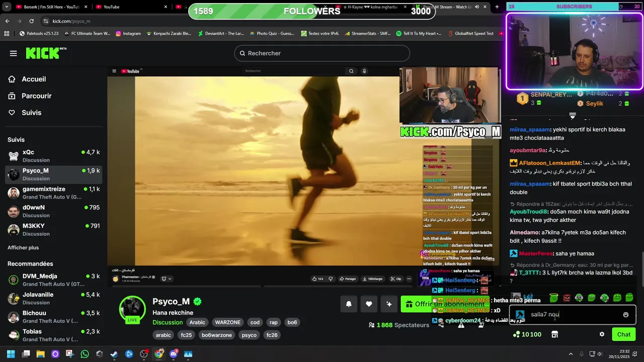This screenshot has height=362, width=644.
Task: Expand Afficher plus in followed list
Action: (x=23, y=247)
